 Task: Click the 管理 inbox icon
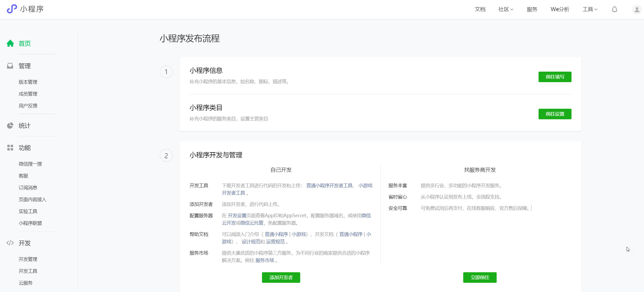pyautogui.click(x=10, y=66)
